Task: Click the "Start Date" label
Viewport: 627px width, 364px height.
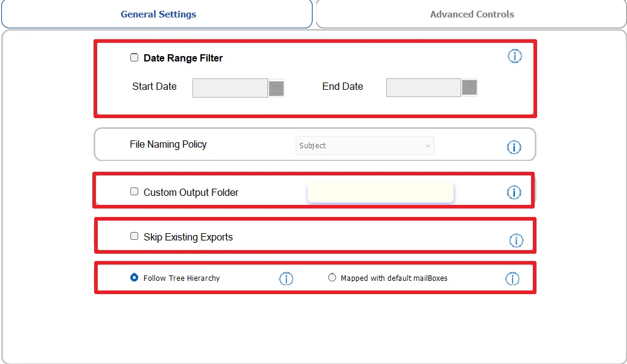Action: click(154, 87)
